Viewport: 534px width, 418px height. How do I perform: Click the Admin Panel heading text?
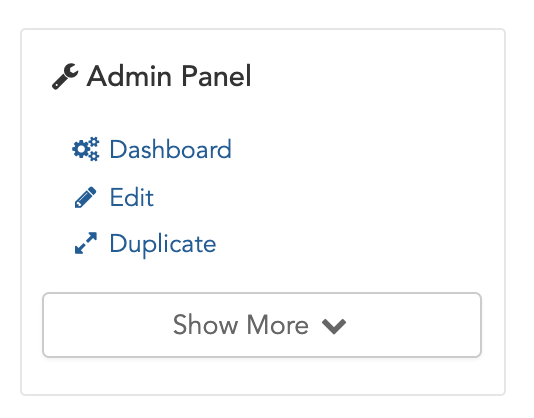point(169,76)
